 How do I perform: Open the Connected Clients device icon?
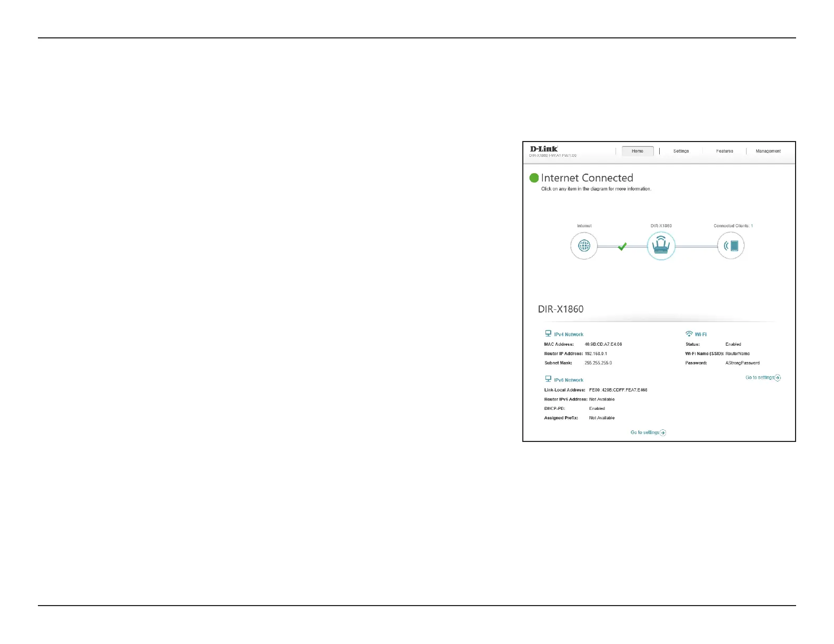pyautogui.click(x=731, y=246)
